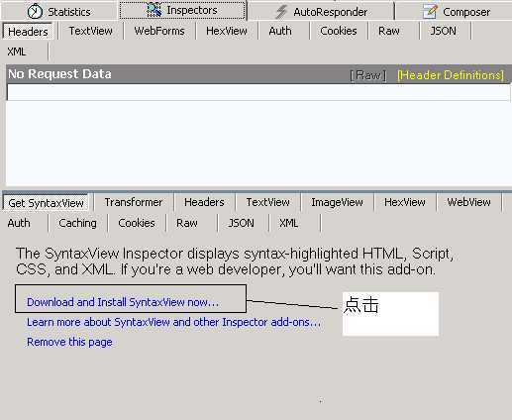Select the response TextView tab
The width and height of the screenshot is (512, 420).
tap(267, 202)
